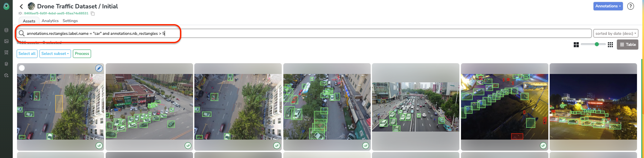This screenshot has height=158, width=644.
Task: Click the fourth thumbnail's green check badge
Action: click(x=366, y=145)
